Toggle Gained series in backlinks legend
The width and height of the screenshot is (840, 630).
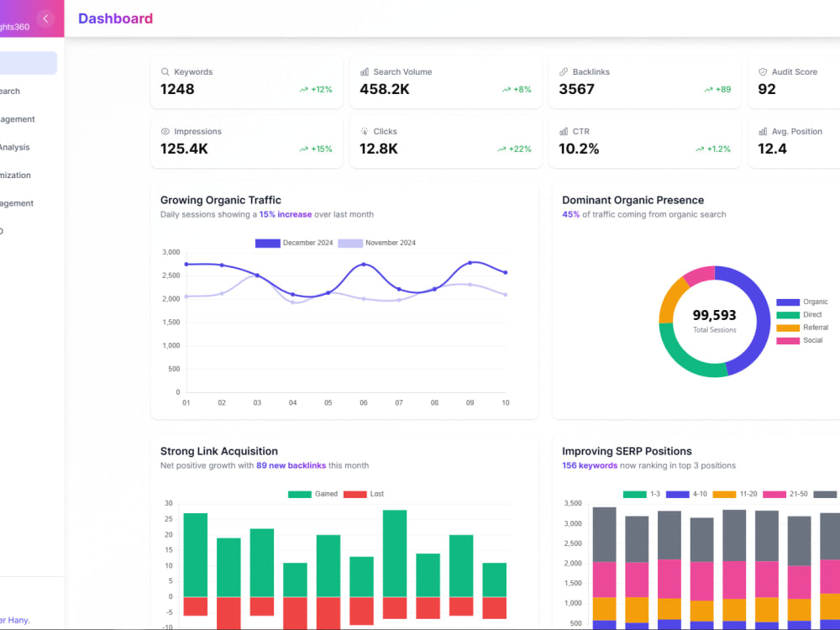tap(312, 494)
